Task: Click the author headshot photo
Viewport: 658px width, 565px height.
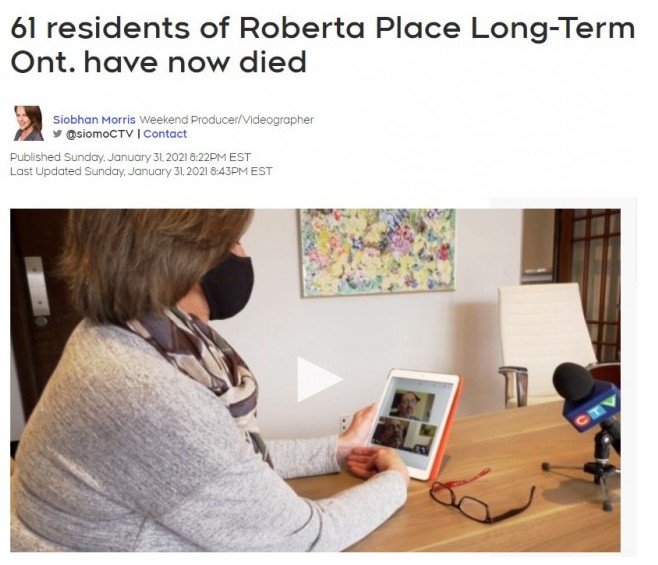Action: coord(29,123)
